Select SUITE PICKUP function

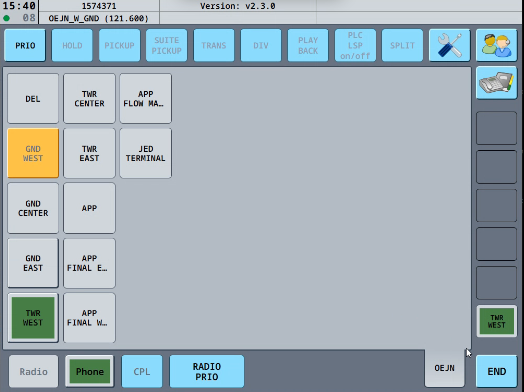coord(166,45)
